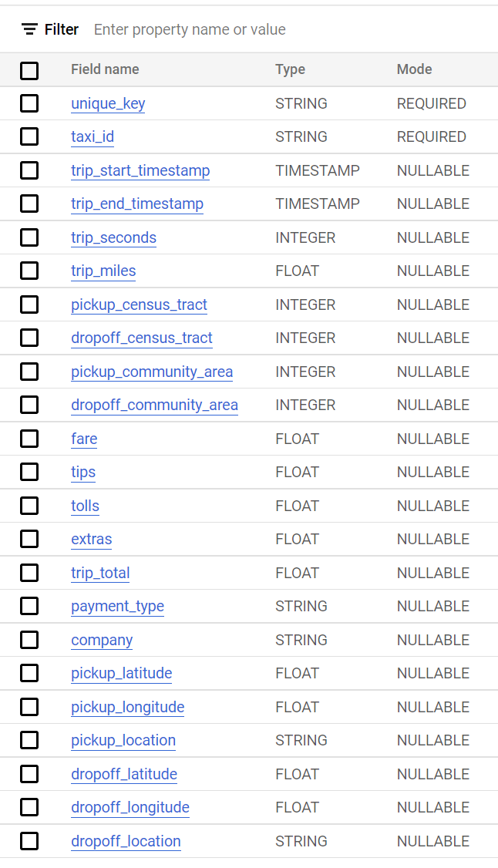Type in the filter property input field

point(231,29)
